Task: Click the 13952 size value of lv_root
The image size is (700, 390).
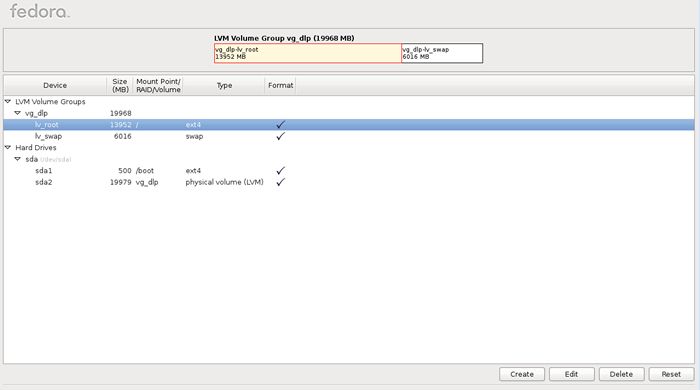Action: click(121, 125)
